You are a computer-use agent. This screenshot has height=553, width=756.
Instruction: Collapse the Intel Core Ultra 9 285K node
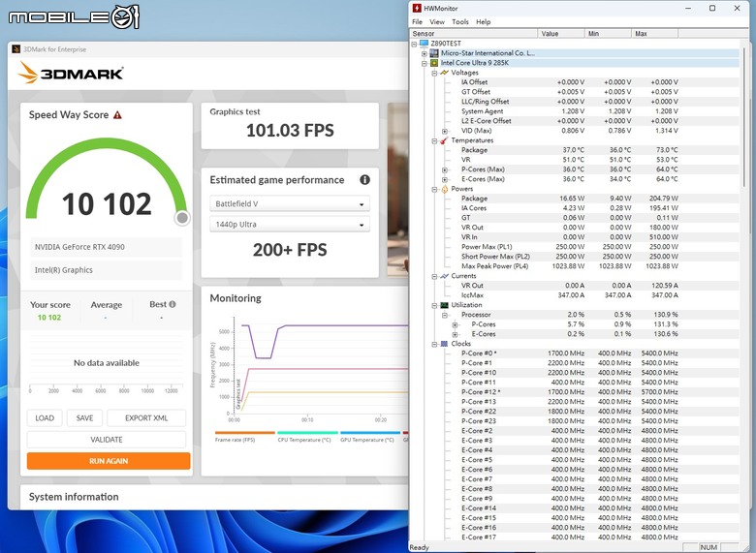(425, 63)
